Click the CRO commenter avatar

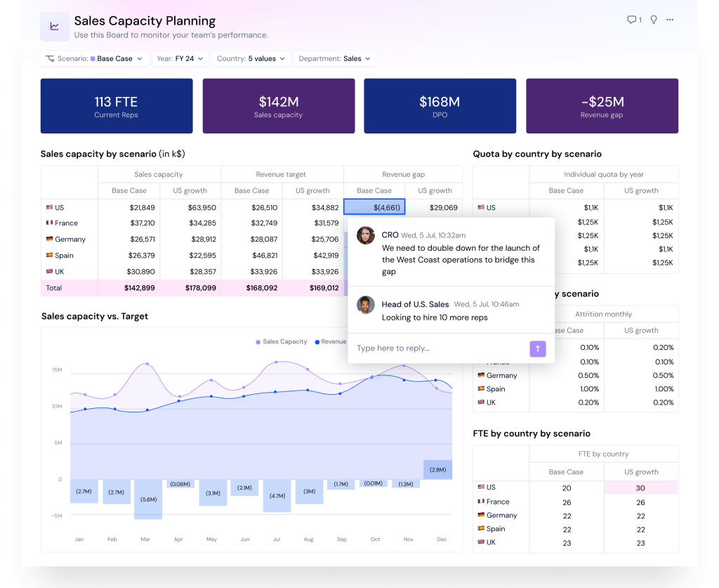pyautogui.click(x=365, y=235)
